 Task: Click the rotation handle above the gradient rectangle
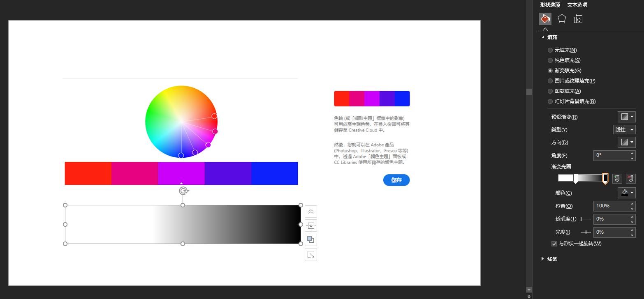[184, 191]
